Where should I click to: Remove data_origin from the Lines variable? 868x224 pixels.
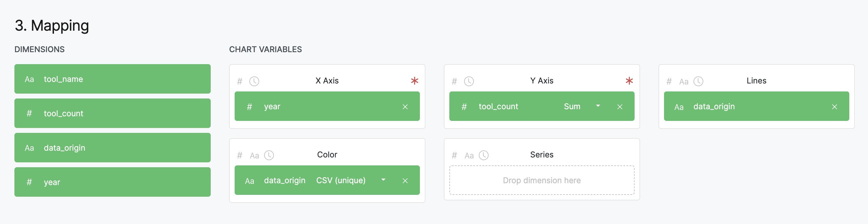pos(834,107)
